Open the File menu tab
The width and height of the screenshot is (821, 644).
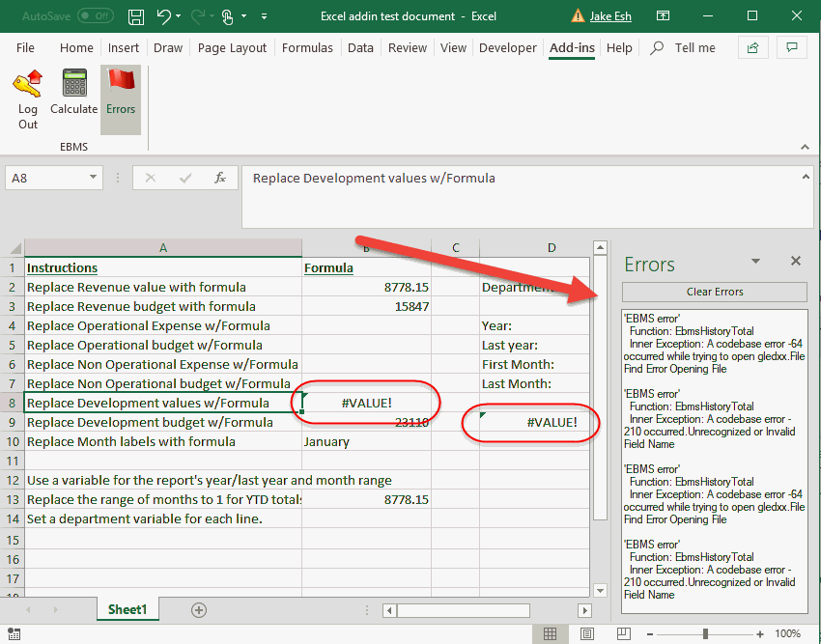point(25,48)
